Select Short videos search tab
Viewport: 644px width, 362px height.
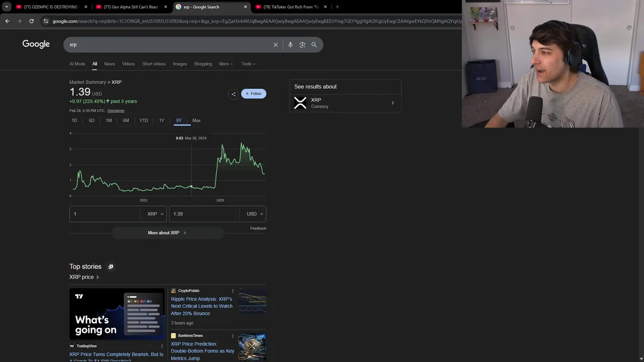(154, 64)
